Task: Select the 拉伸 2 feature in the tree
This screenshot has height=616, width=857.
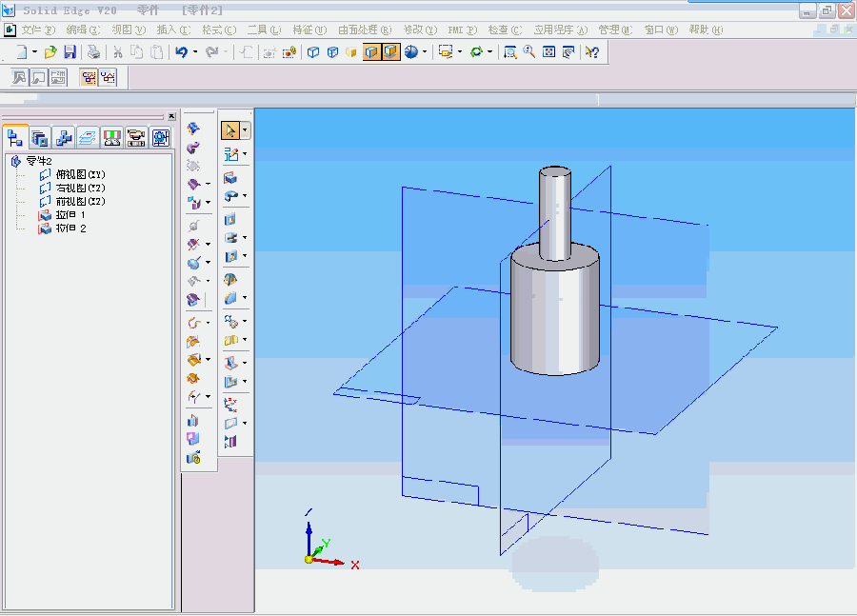Action: coord(70,229)
